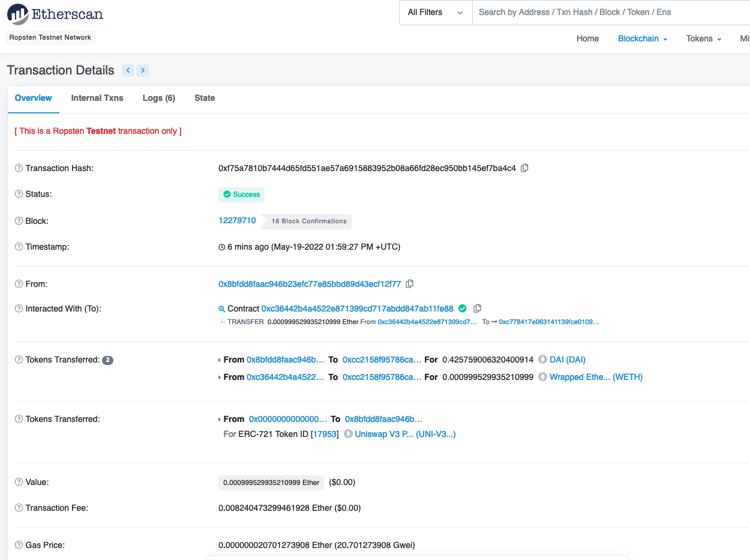This screenshot has height=560, width=750.
Task: Show help icon beside Interacted With (To)
Action: [19, 309]
